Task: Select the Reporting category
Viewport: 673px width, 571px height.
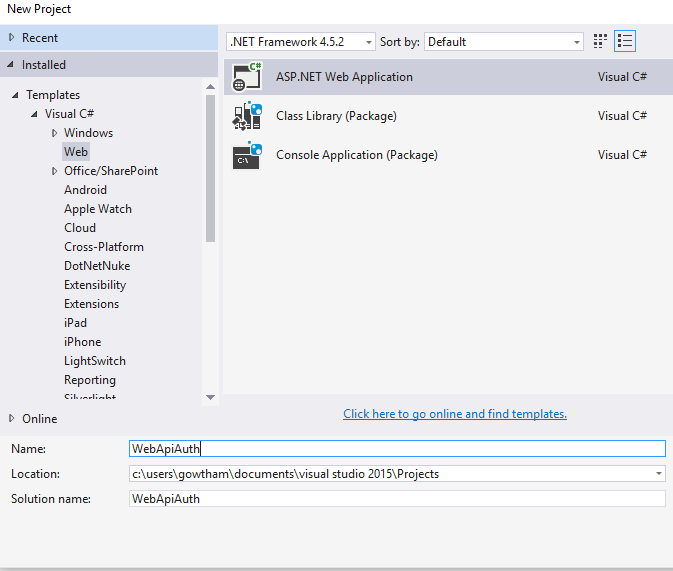Action: [x=90, y=380]
